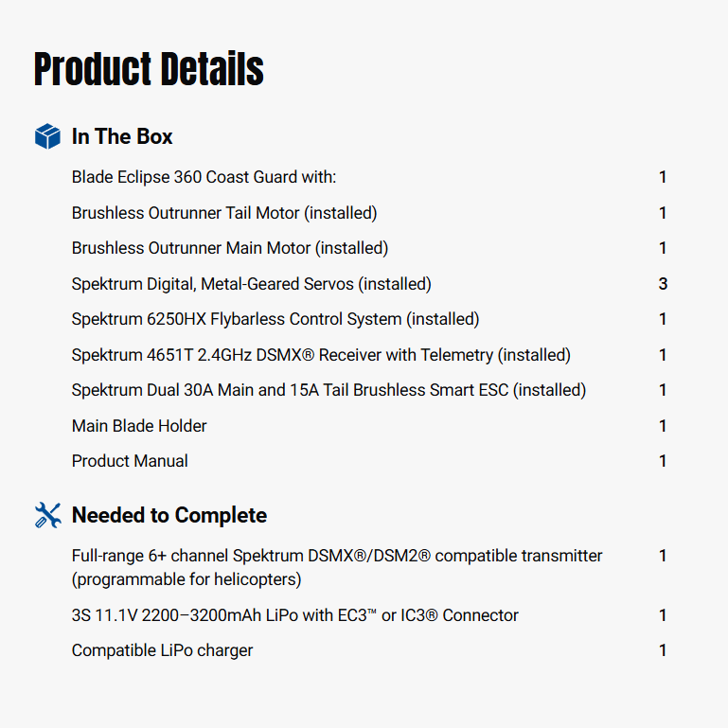The image size is (728, 728).
Task: Select the In The Box section title
Action: tap(122, 137)
